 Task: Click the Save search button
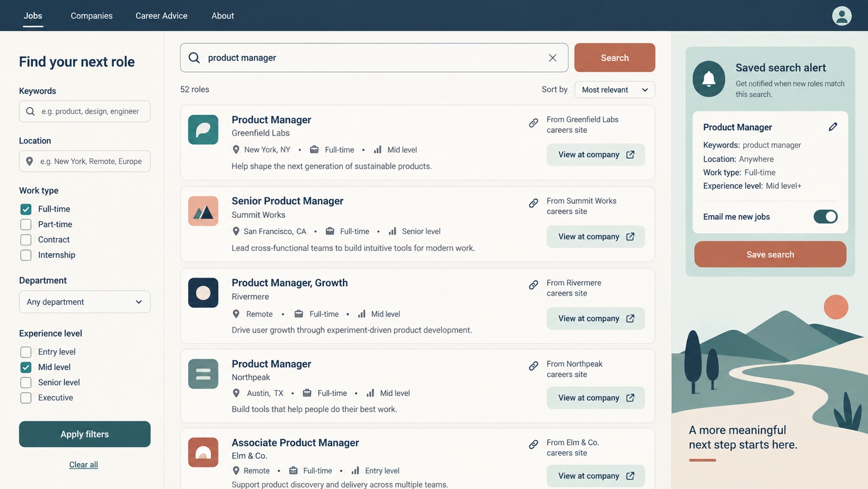770,254
